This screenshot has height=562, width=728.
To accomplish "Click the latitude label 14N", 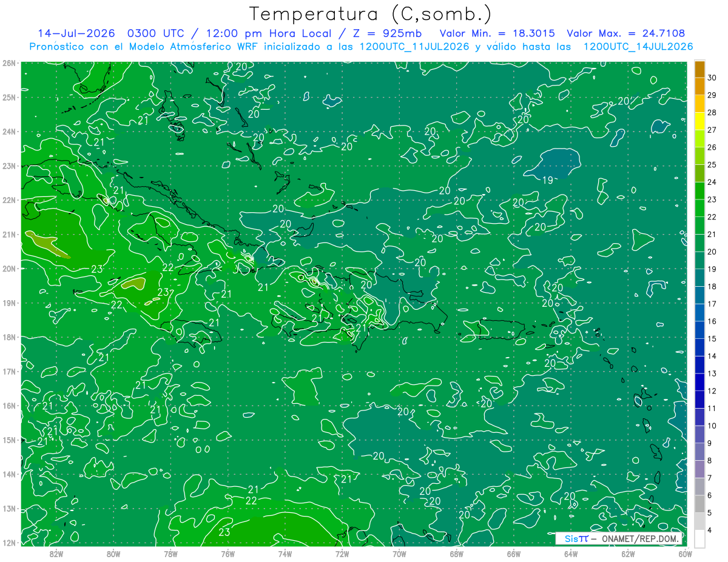I will click(x=9, y=473).
